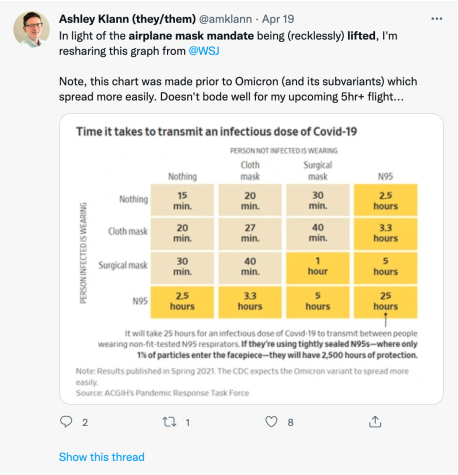Click the 25 hours N95 cell
This screenshot has width=458, height=475.
click(385, 301)
